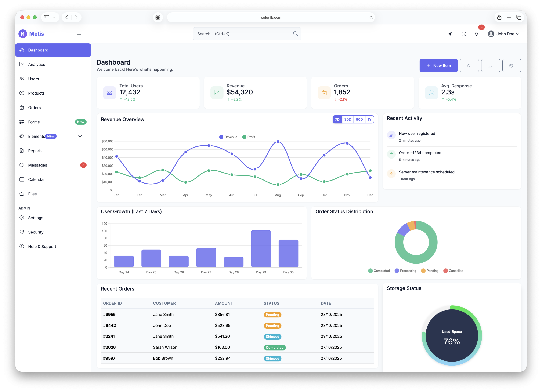This screenshot has width=542, height=392.
Task: Click the refresh icon near New Item
Action: (469, 65)
